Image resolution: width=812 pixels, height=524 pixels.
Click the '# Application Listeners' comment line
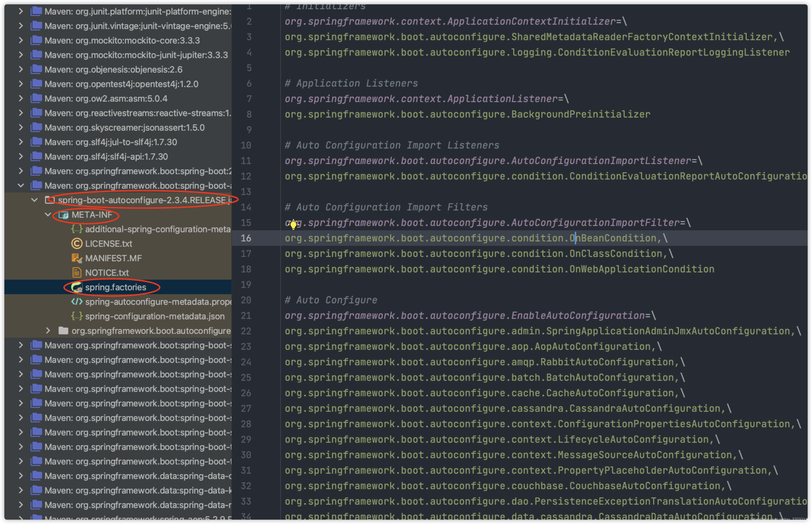click(x=351, y=83)
